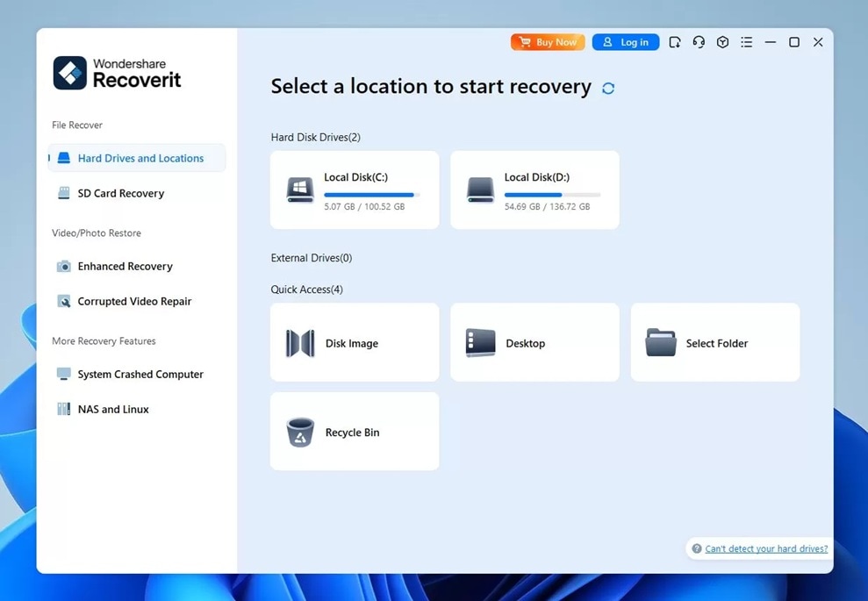868x601 pixels.
Task: Open the product center cube icon
Action: [x=721, y=41]
